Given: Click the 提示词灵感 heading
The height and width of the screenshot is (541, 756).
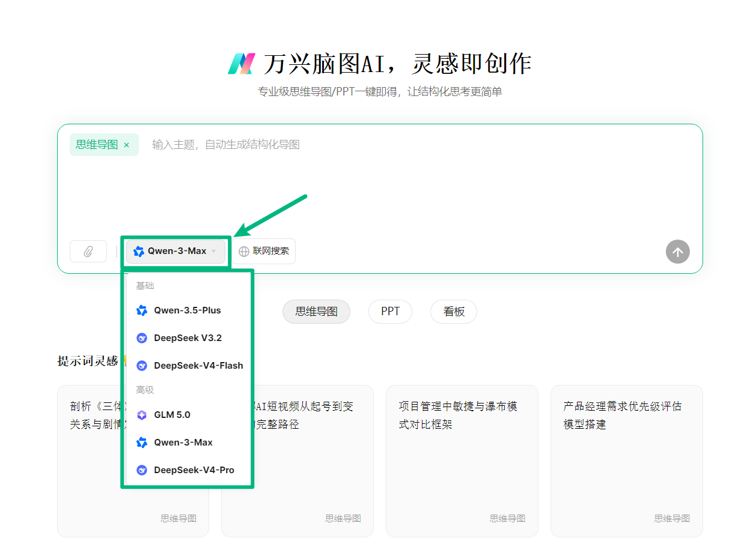Looking at the screenshot, I should pos(87,361).
